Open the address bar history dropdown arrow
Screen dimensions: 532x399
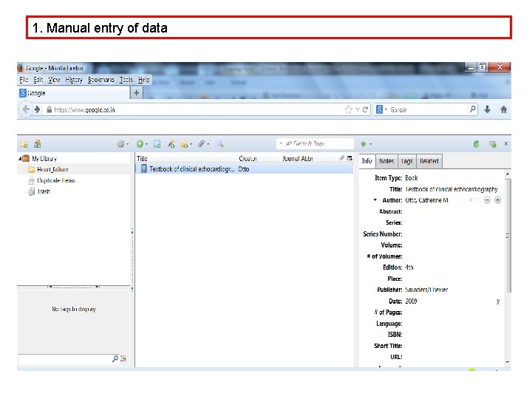coord(358,109)
